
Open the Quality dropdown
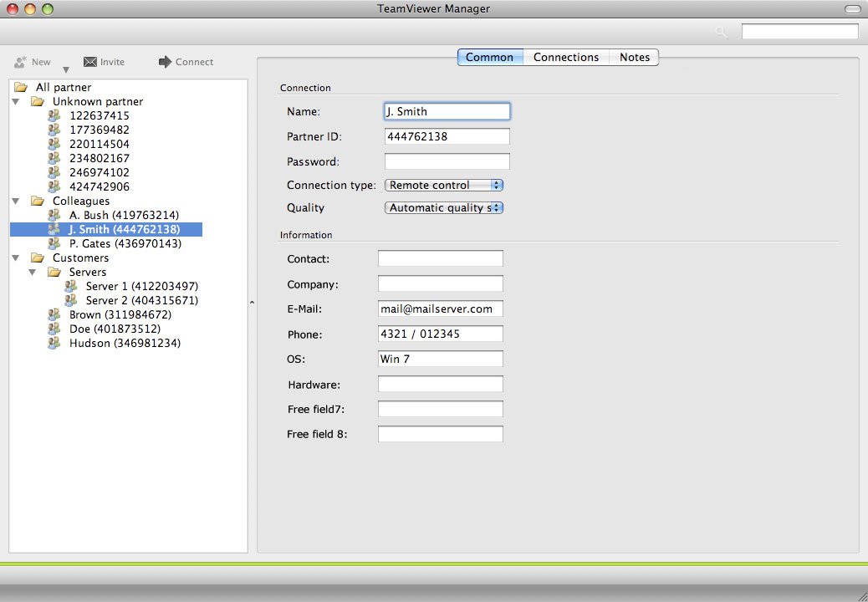point(444,208)
